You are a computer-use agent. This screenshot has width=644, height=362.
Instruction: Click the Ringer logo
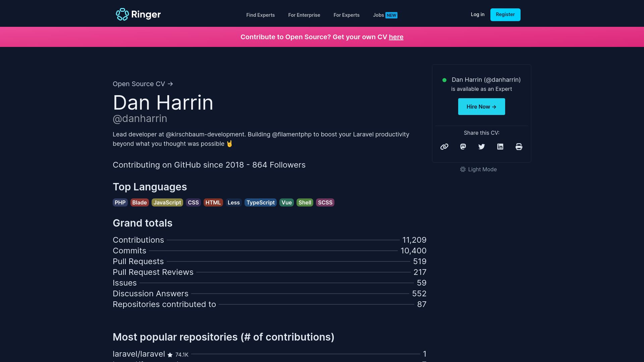pos(138,14)
